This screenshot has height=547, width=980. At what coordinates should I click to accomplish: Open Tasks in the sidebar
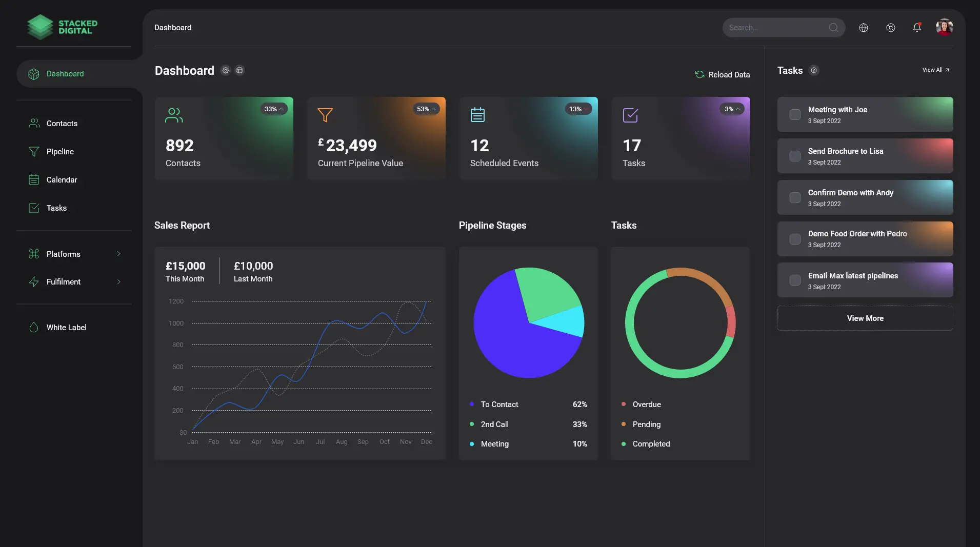click(x=56, y=208)
